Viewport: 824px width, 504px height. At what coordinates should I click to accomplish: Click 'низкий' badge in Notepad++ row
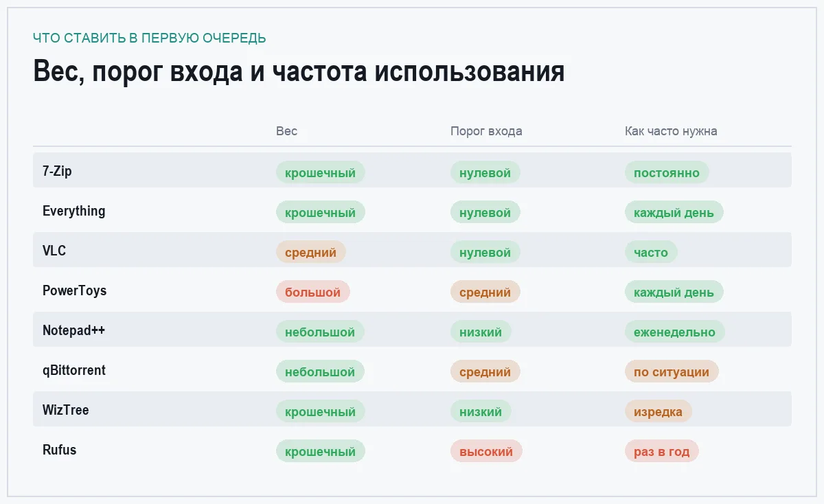[481, 332]
